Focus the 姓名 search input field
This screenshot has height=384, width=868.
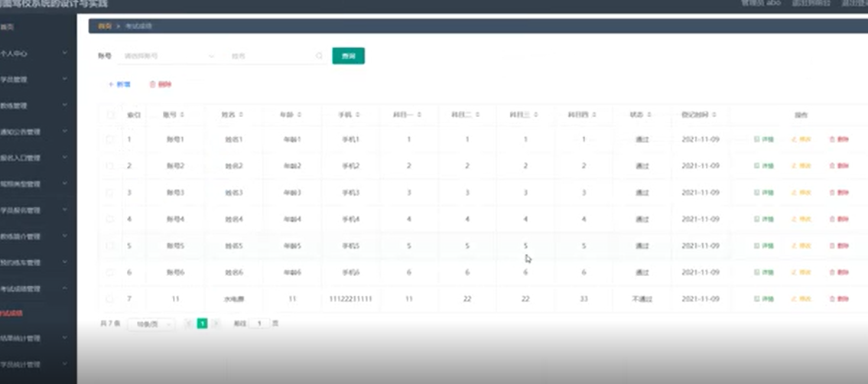275,56
